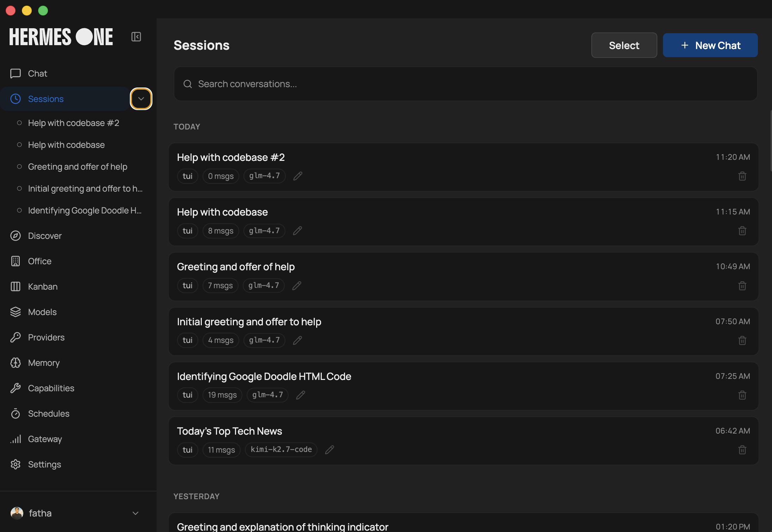Rename the 11:15 AM 'Help with codebase' session
The width and height of the screenshot is (772, 532).
pos(297,231)
